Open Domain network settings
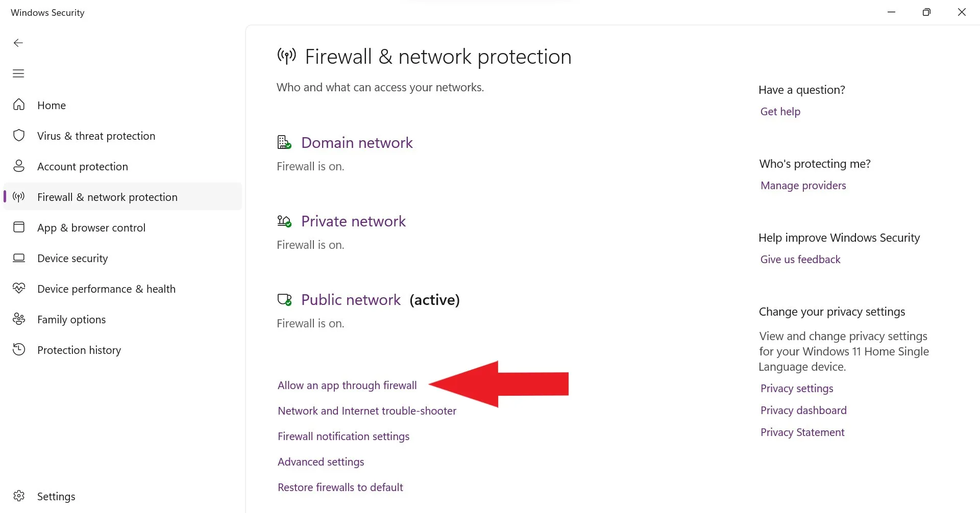This screenshot has height=513, width=980. (357, 143)
